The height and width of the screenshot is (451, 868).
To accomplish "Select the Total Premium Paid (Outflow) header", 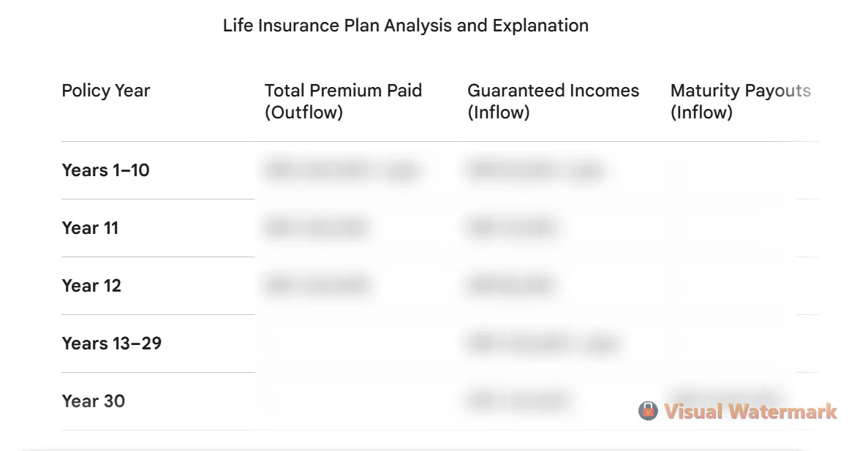I will click(343, 101).
